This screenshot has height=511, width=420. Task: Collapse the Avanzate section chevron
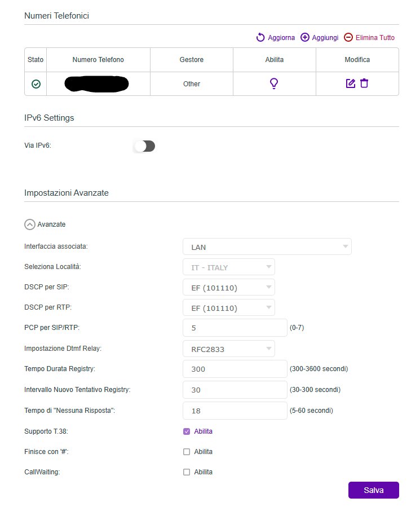click(30, 224)
